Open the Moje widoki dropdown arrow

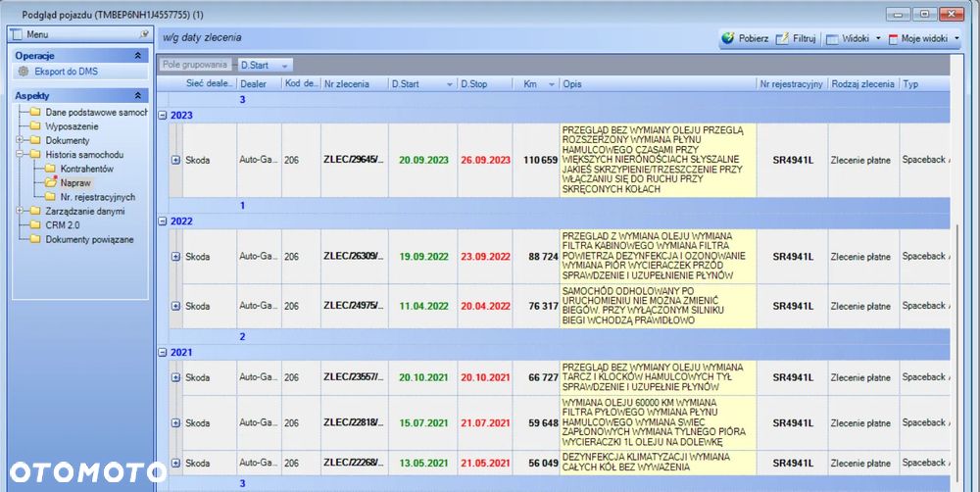(x=956, y=39)
